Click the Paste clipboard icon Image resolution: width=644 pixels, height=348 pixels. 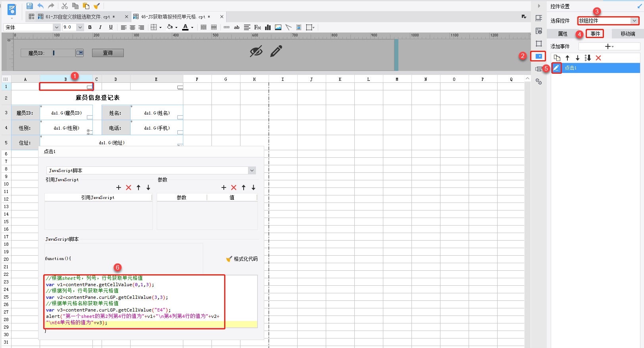(86, 6)
